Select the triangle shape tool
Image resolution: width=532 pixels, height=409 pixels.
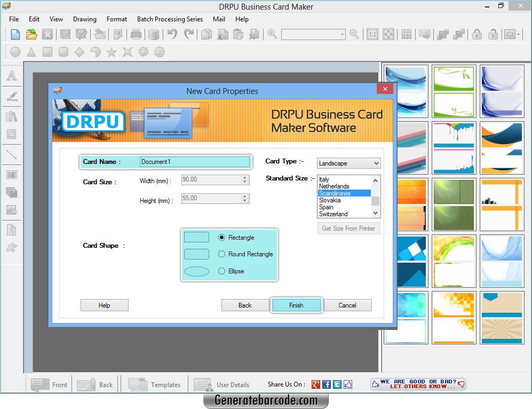click(31, 52)
